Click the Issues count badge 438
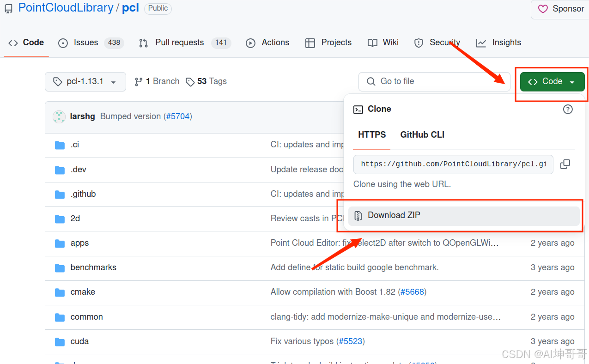 tap(114, 42)
